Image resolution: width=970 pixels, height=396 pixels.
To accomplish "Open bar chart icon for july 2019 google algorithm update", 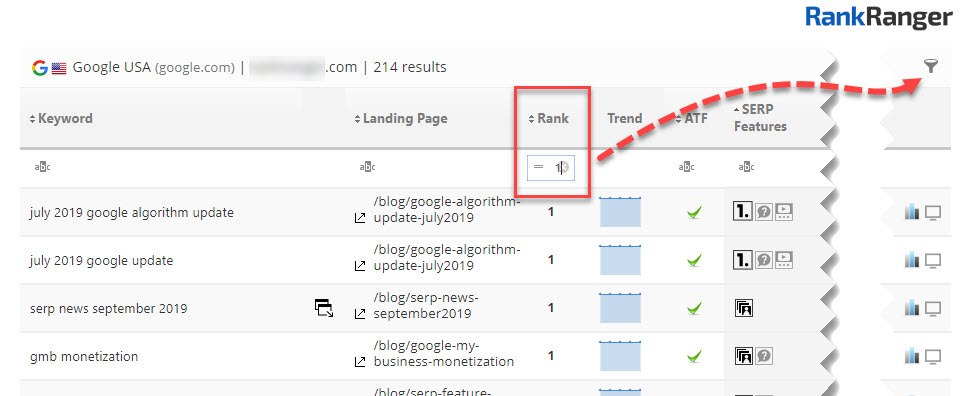I will pos(912,212).
